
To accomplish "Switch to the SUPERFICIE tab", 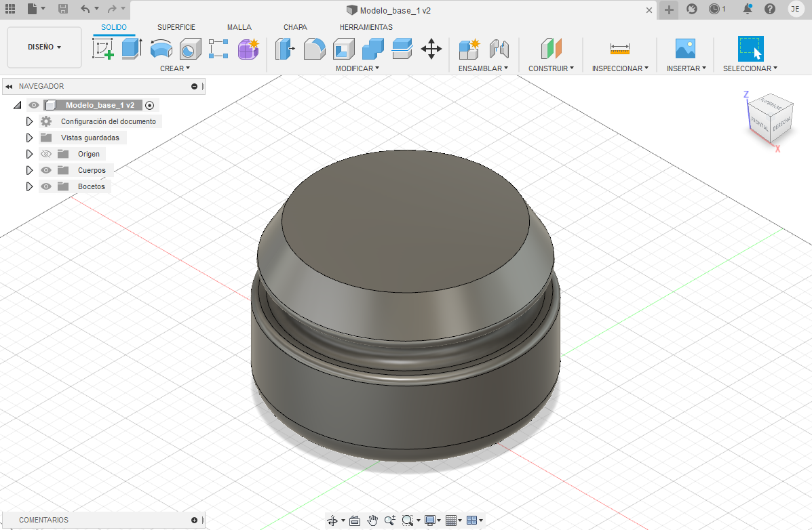I will click(176, 27).
